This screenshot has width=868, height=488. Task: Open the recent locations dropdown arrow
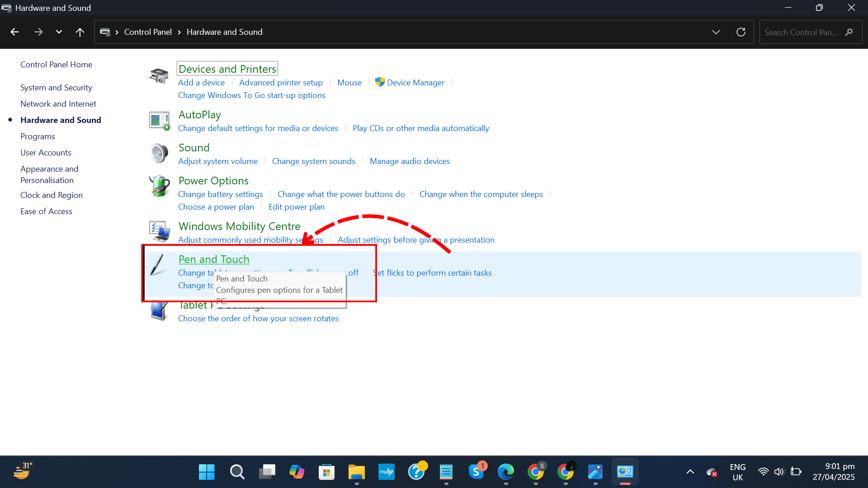click(x=59, y=32)
